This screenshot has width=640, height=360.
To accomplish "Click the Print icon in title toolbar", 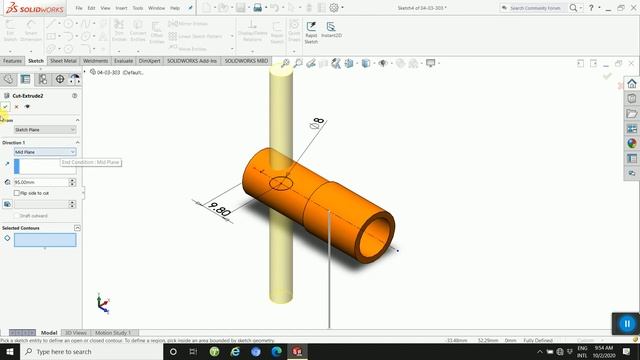I will click(258, 7).
